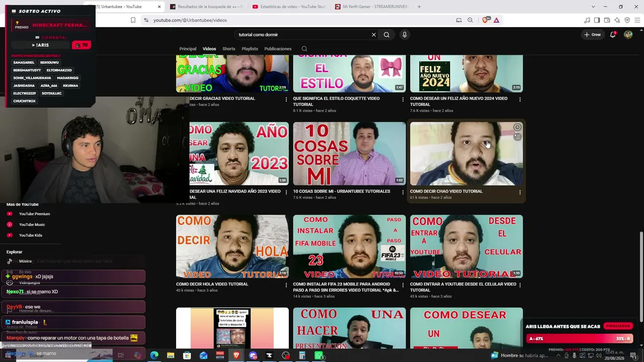Click the cast/install screen icon in address bar
The image size is (644, 362).
(x=458, y=20)
